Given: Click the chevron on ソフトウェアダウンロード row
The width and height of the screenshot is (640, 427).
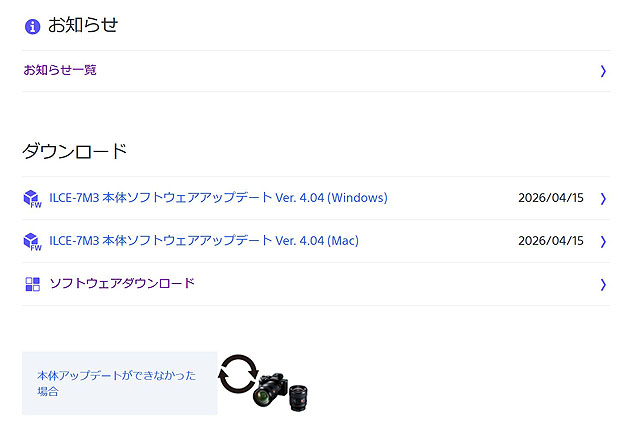Looking at the screenshot, I should [x=603, y=284].
